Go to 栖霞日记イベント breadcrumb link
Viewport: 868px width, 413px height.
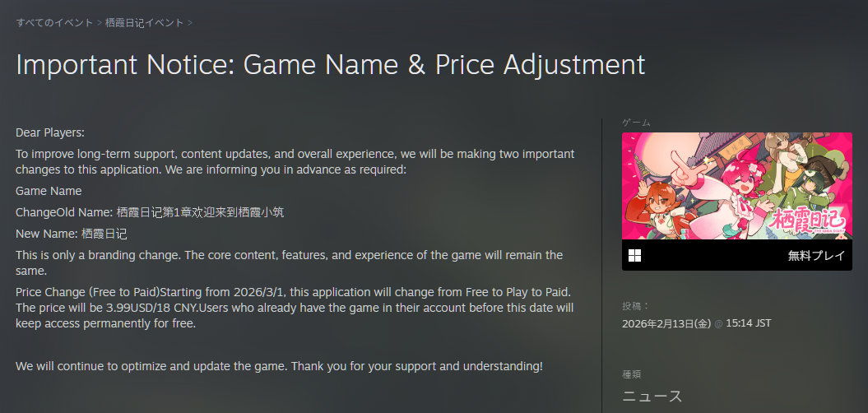(145, 23)
